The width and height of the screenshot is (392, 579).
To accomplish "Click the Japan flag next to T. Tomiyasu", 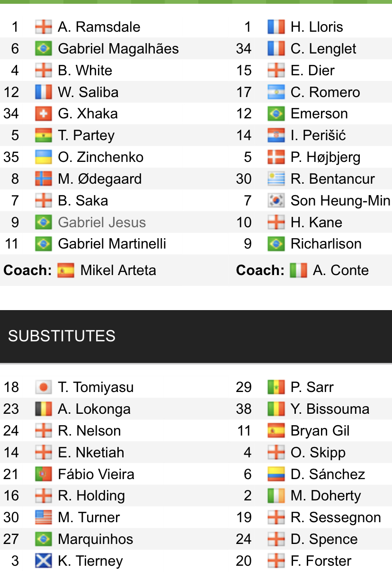I will (x=43, y=387).
